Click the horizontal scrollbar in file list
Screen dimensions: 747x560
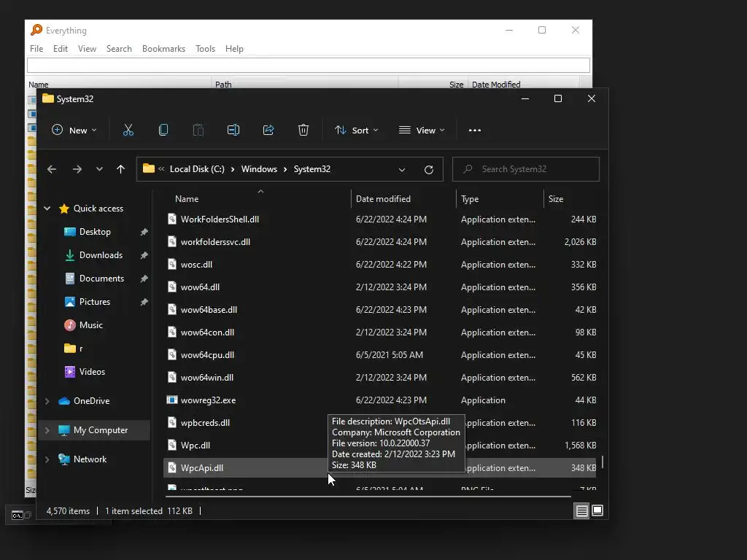pyautogui.click(x=368, y=497)
